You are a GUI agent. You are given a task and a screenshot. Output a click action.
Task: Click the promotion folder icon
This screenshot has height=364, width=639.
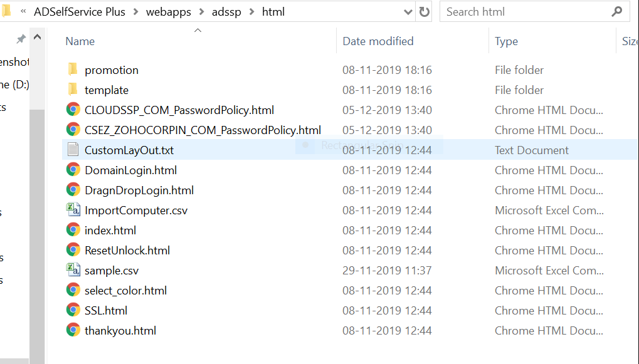(73, 70)
